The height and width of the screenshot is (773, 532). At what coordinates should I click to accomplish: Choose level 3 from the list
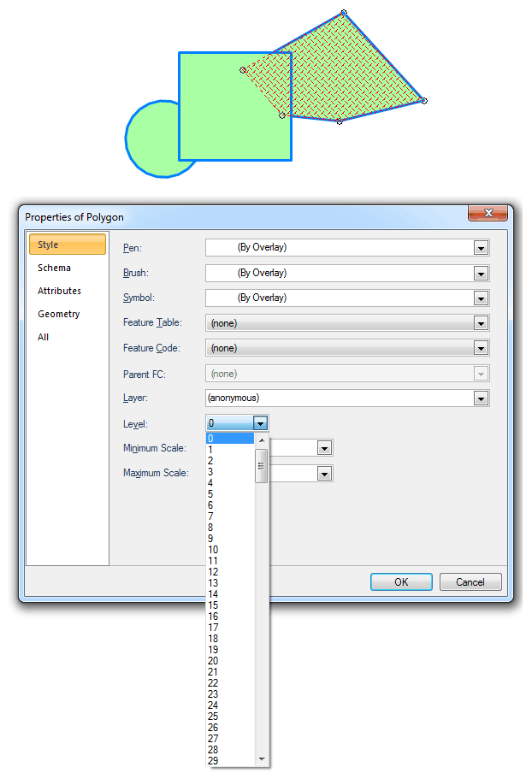point(230,472)
